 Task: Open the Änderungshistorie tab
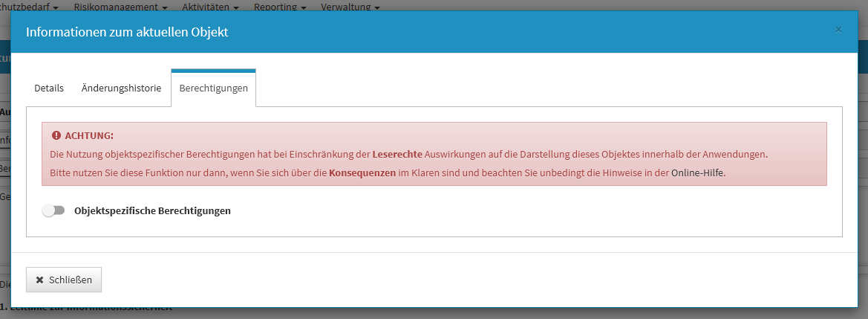[121, 88]
